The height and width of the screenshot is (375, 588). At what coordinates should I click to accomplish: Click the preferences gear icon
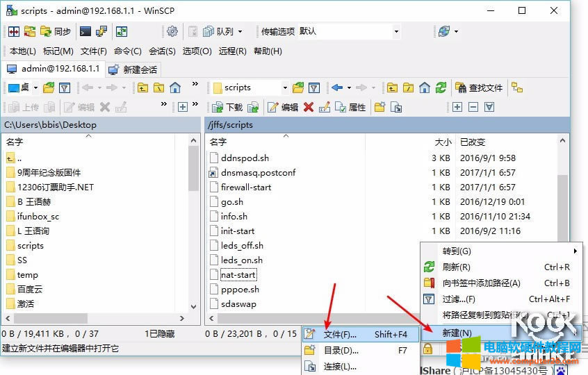(172, 31)
